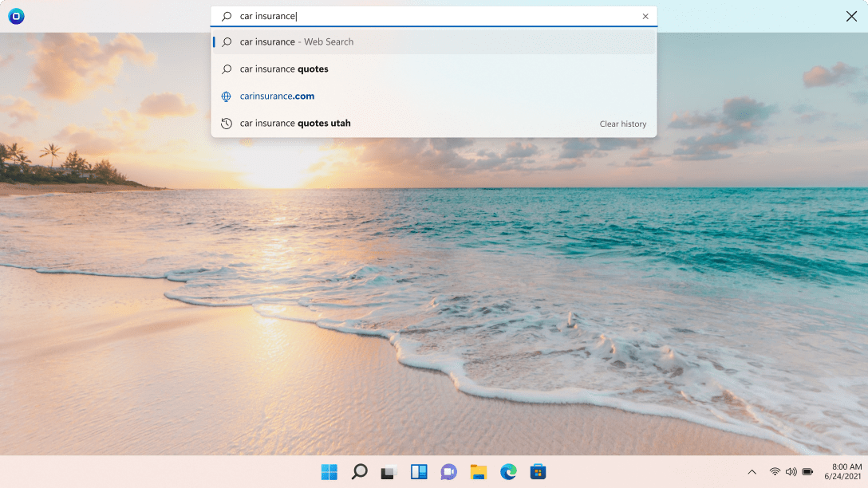Screen dimensions: 868x488
Task: Visit the carinsurance.com suggestion
Action: tap(277, 96)
